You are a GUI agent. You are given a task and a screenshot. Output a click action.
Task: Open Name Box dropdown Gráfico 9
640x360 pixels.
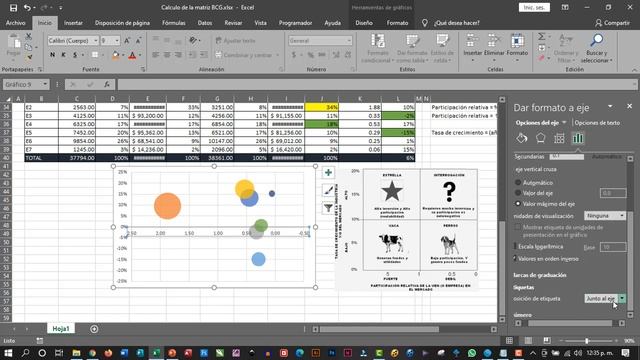(45, 84)
